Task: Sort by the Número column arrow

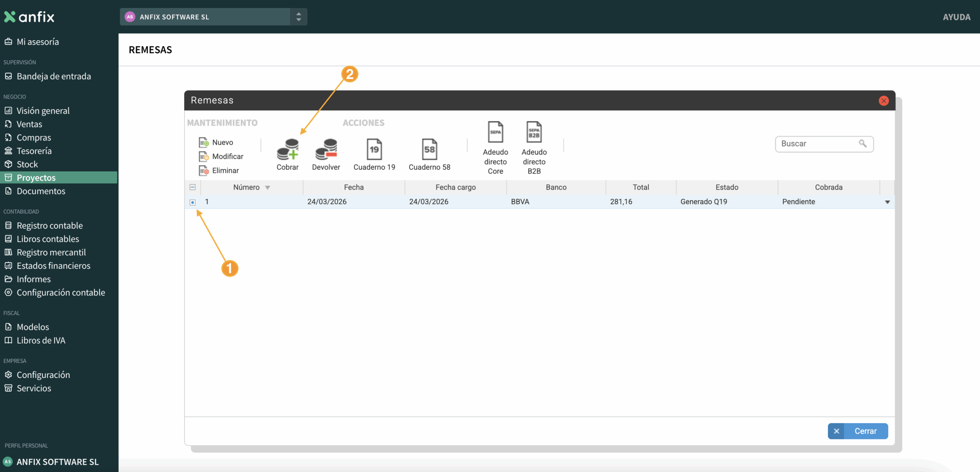Action: [268, 188]
